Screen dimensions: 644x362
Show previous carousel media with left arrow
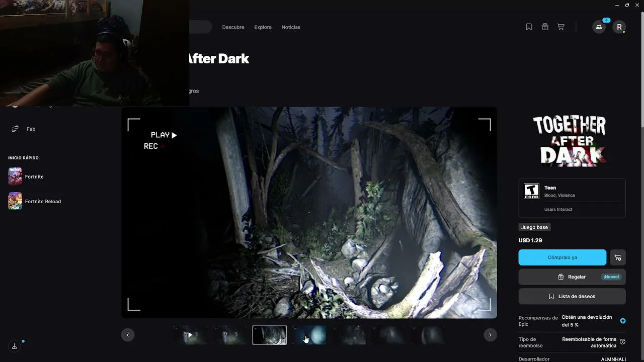tap(128, 335)
